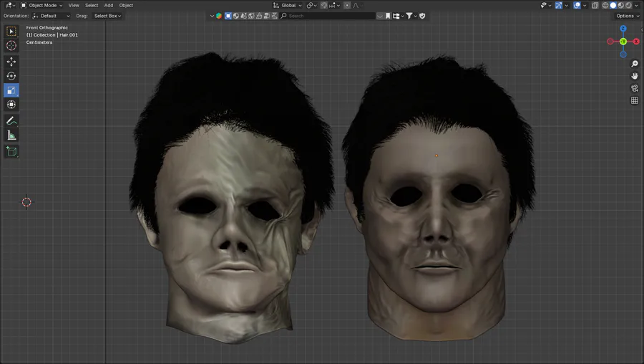The height and width of the screenshot is (364, 644).
Task: Click the proportional falloff curve icon
Action: [x=356, y=5]
